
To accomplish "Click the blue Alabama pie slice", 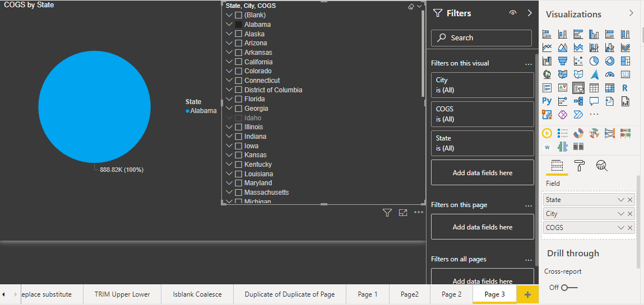I will coord(94,107).
